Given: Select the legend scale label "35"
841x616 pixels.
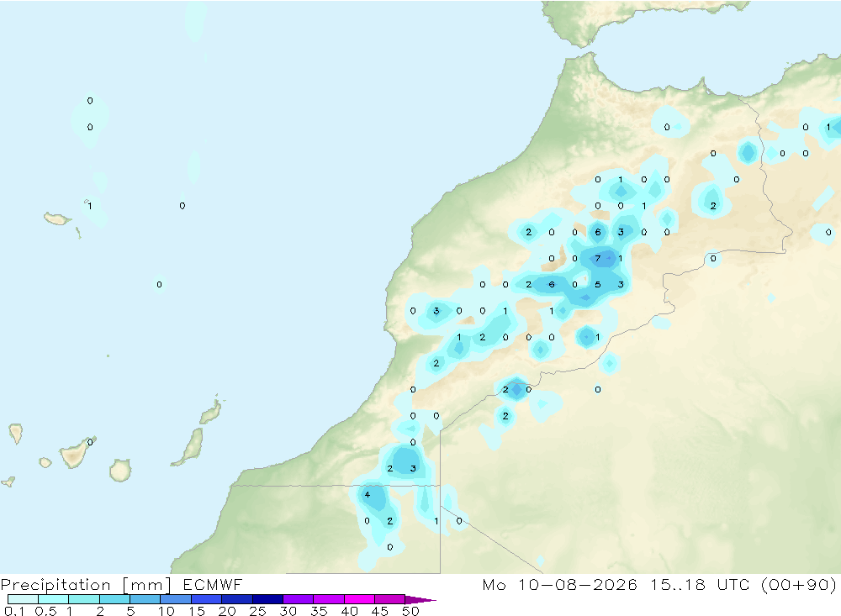Looking at the screenshot, I should pyautogui.click(x=319, y=611).
